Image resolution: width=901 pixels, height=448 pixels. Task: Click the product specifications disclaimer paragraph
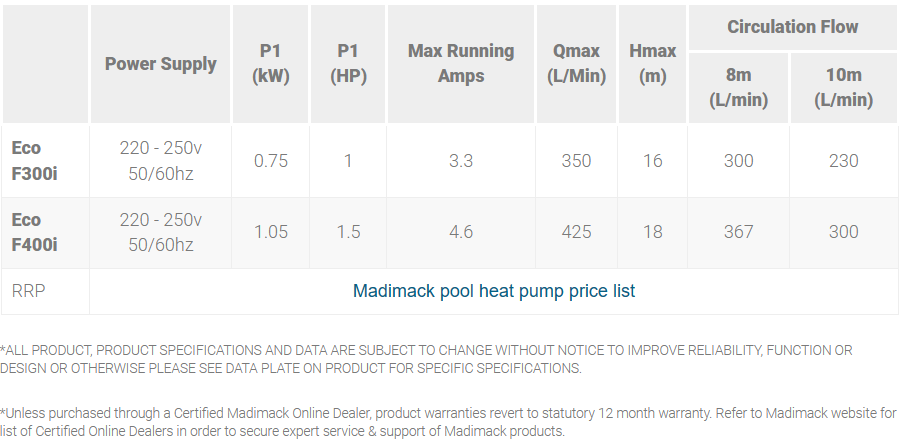pos(427,359)
